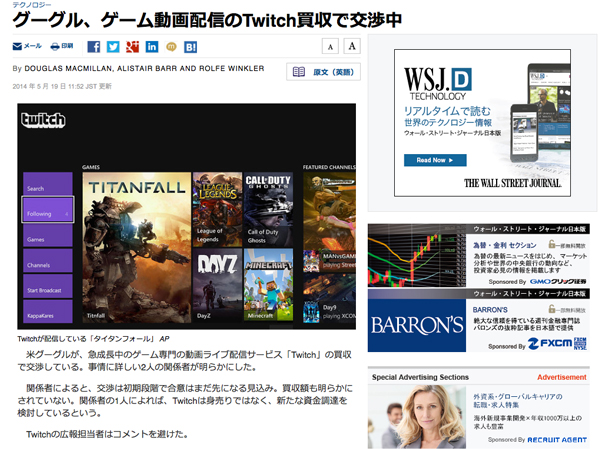
Task: Click the orange mixi share icon
Action: pyautogui.click(x=171, y=46)
